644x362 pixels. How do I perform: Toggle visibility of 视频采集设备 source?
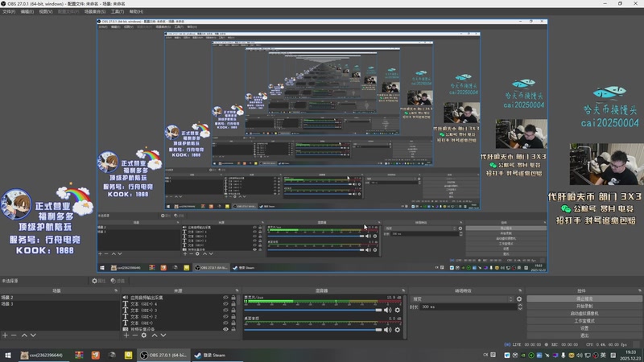pos(225,329)
